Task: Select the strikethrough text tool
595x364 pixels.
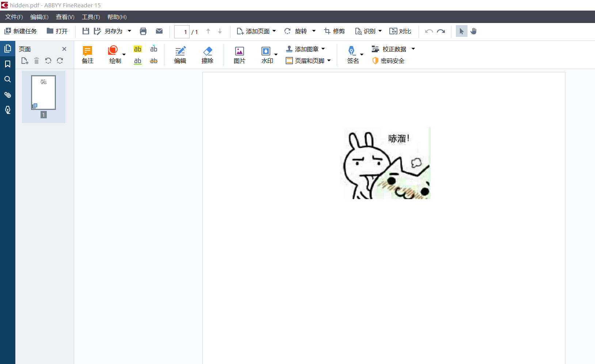Action: pyautogui.click(x=154, y=61)
